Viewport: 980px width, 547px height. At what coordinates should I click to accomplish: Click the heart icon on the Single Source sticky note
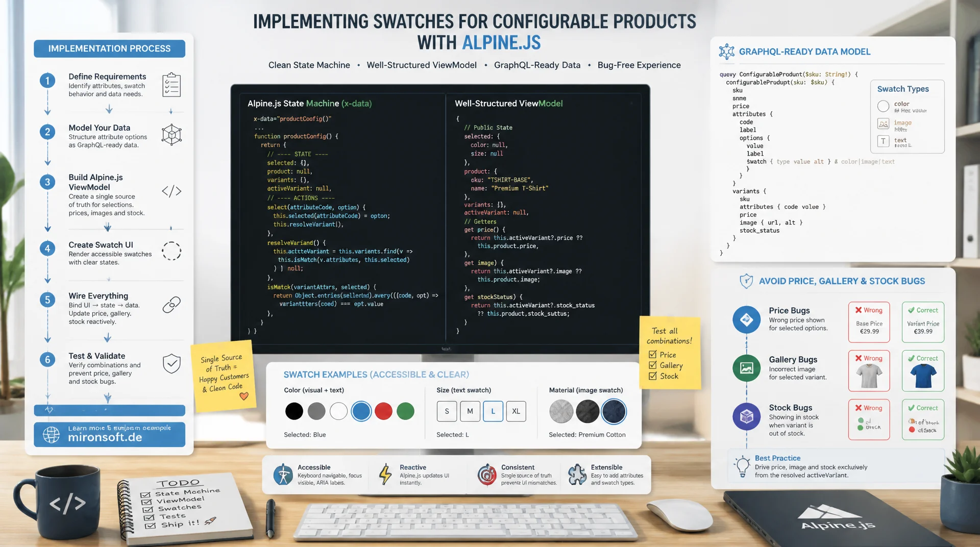coord(244,396)
